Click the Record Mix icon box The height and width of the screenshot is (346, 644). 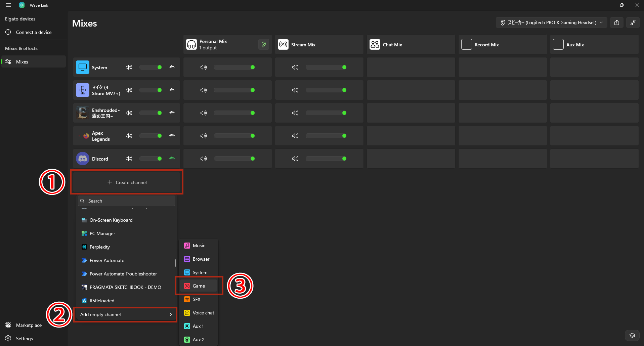(467, 44)
